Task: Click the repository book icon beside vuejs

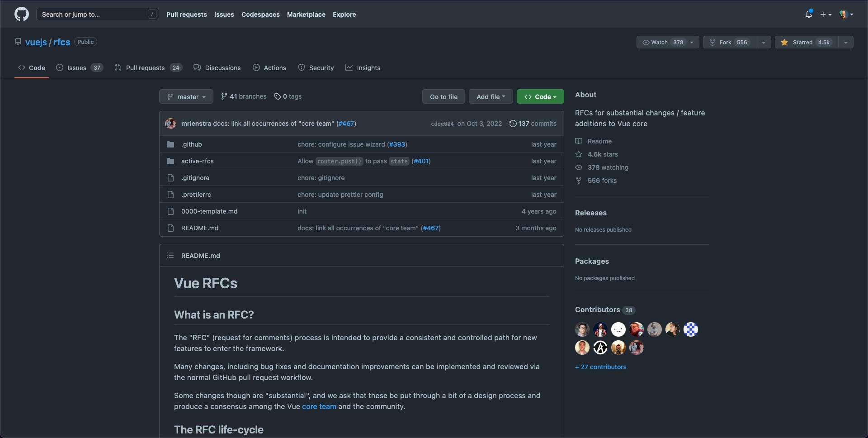Action: [x=18, y=42]
